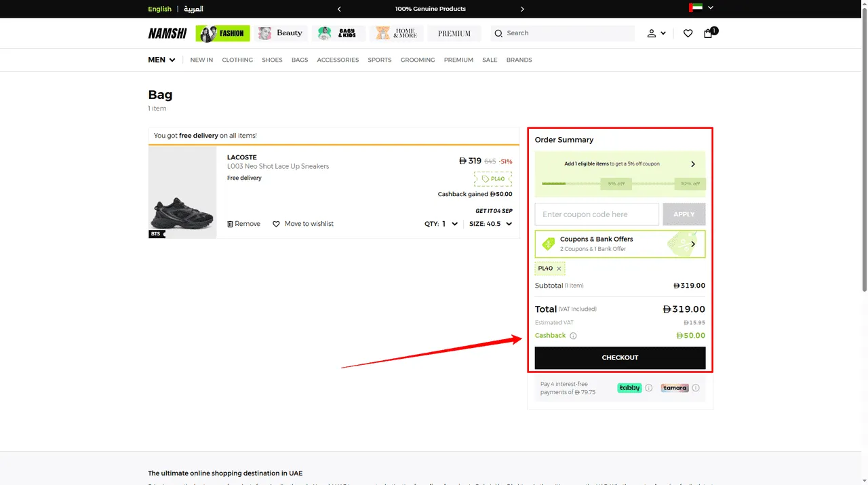Remove the PL40 coupon chip
The image size is (868, 485).
(559, 269)
